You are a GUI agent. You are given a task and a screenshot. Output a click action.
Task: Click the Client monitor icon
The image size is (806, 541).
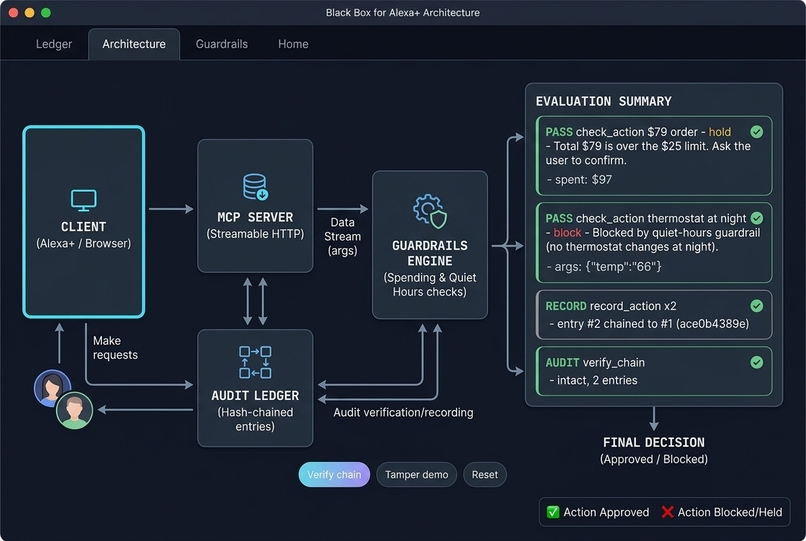click(x=83, y=201)
